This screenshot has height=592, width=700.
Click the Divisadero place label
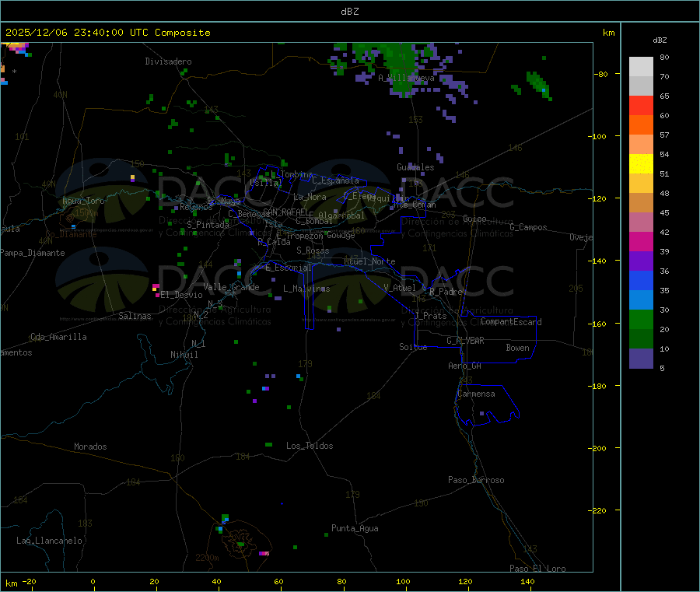point(168,61)
